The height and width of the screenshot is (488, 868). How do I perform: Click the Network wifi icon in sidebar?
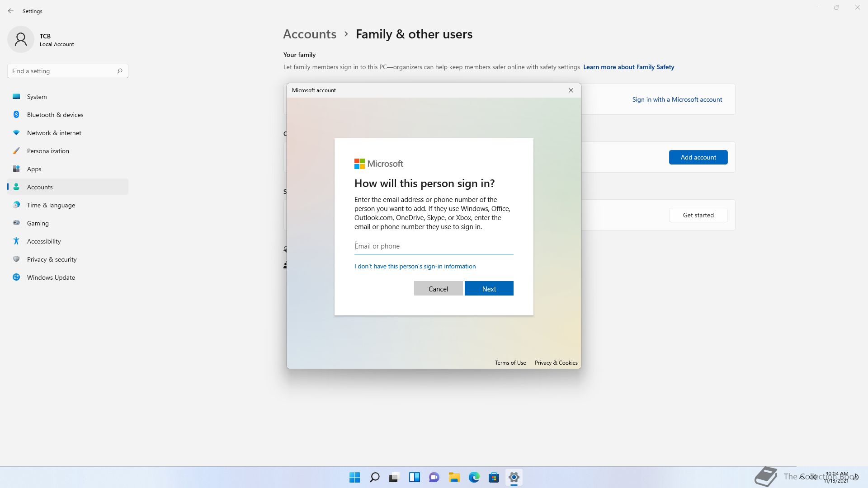tap(16, 132)
